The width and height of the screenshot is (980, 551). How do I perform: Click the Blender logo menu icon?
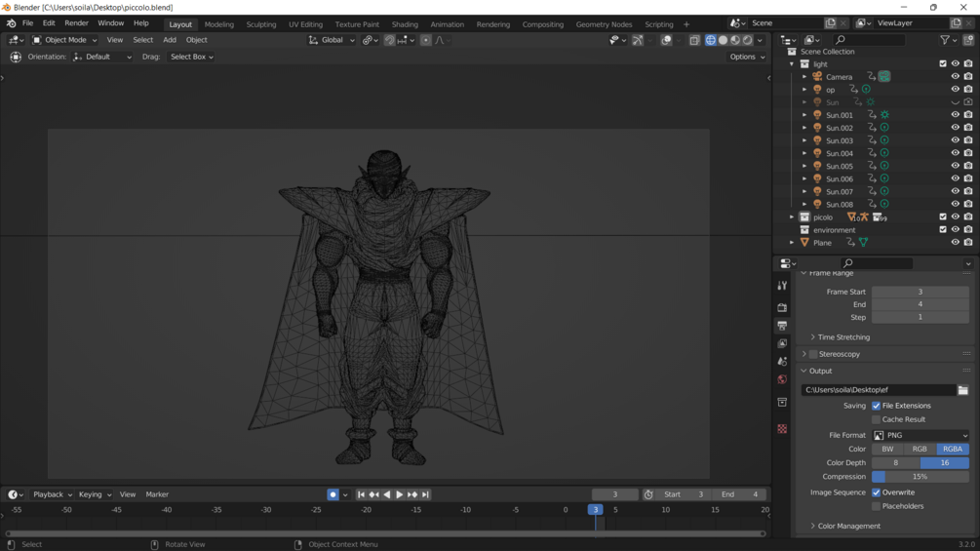12,23
